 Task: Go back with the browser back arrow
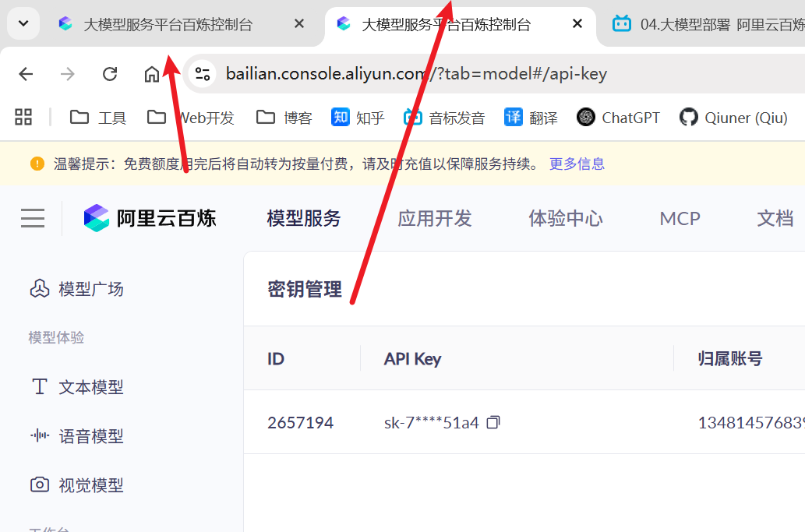tap(26, 75)
